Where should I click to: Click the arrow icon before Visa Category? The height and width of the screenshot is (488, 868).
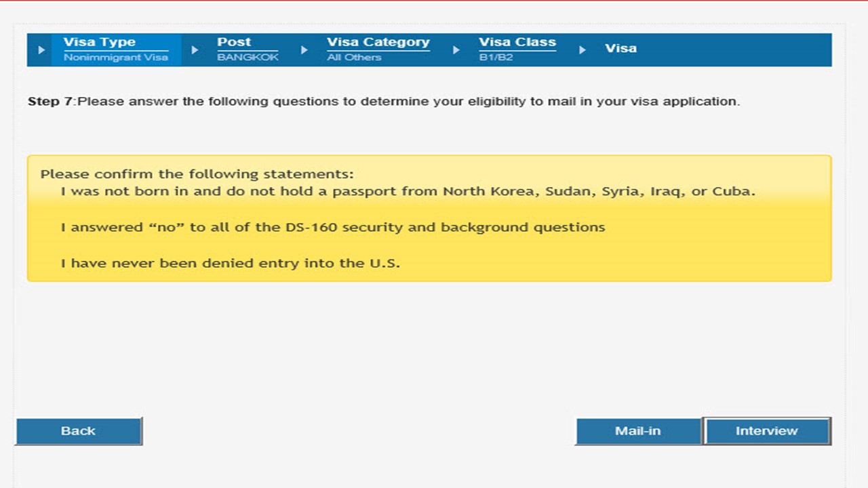pyautogui.click(x=304, y=50)
